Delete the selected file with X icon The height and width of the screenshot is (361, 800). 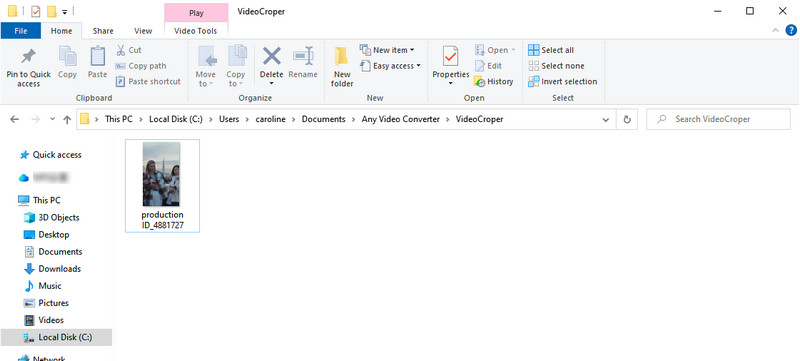pos(271,56)
